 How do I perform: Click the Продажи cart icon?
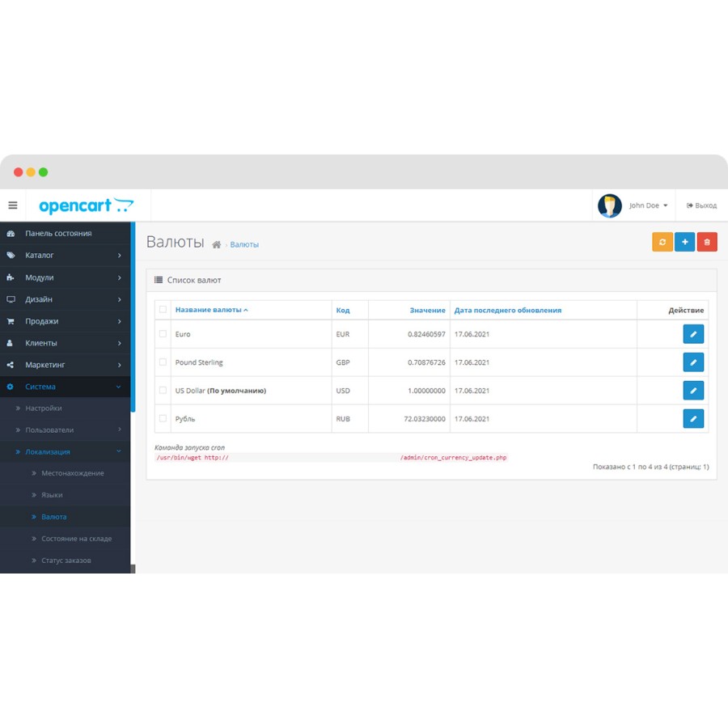[11, 321]
